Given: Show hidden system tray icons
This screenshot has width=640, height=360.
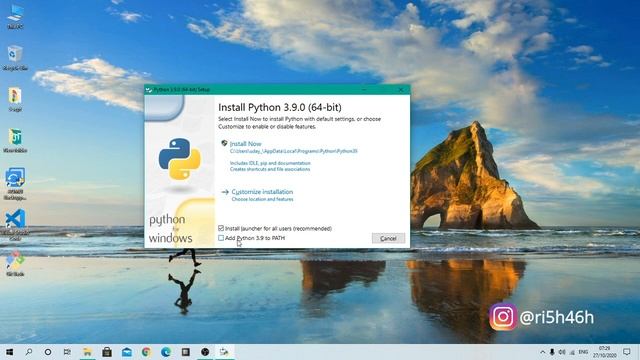Looking at the screenshot, I should coord(542,352).
